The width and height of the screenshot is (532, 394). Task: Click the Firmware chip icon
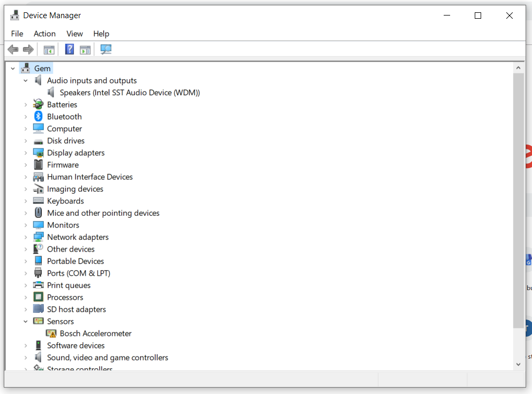coord(39,164)
